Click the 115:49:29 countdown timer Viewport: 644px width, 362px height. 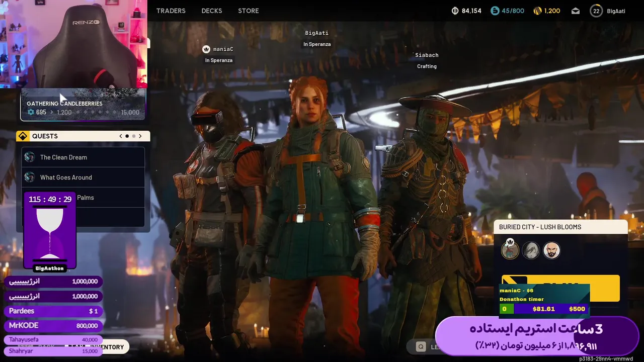[x=50, y=199]
